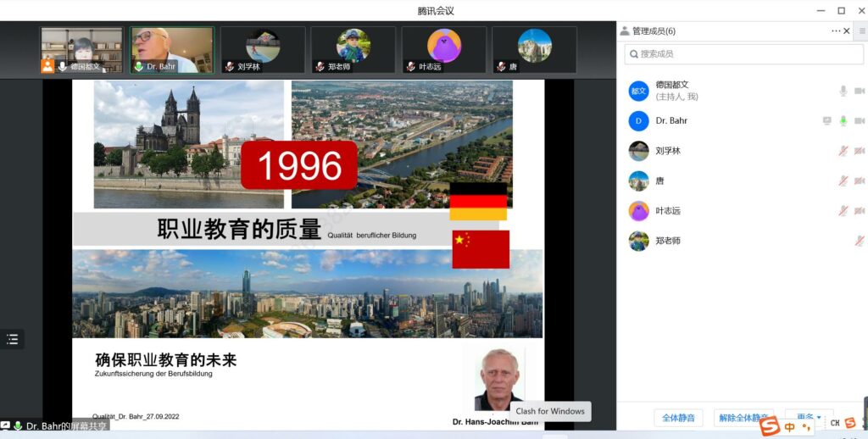Select 郑老师 avatar in the member list
868x439 pixels.
[638, 241]
